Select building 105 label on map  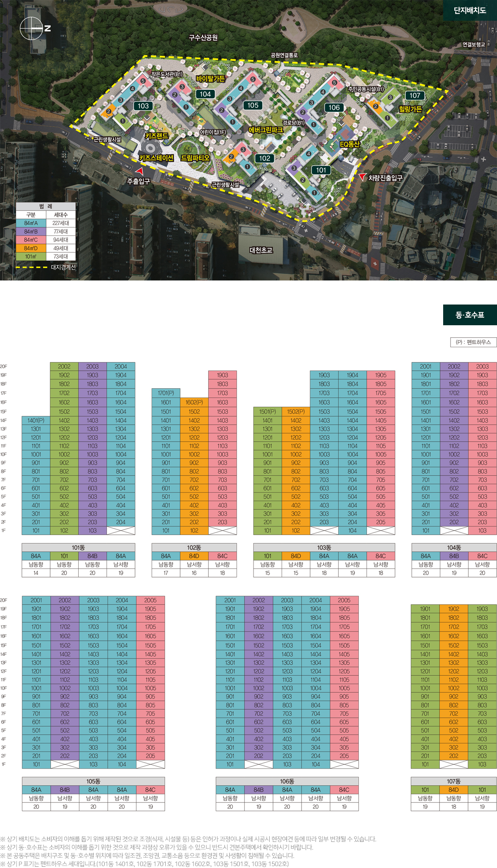coord(253,105)
